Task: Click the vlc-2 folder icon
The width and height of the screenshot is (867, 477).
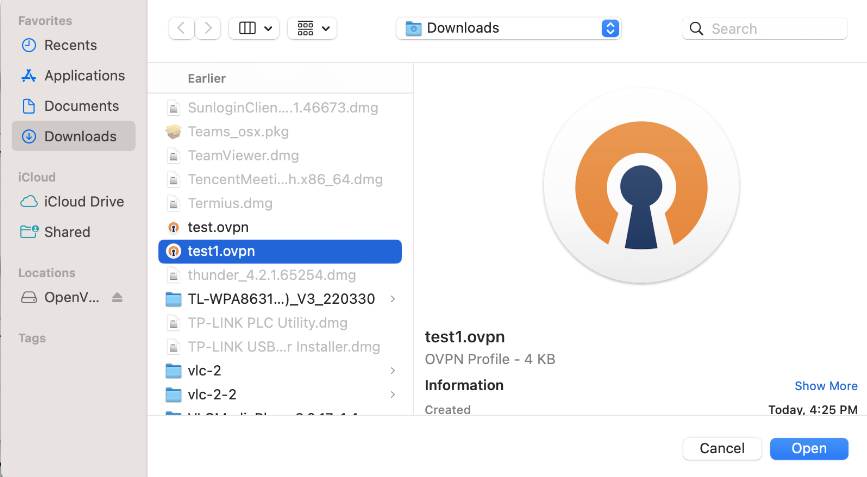Action: pyautogui.click(x=174, y=371)
